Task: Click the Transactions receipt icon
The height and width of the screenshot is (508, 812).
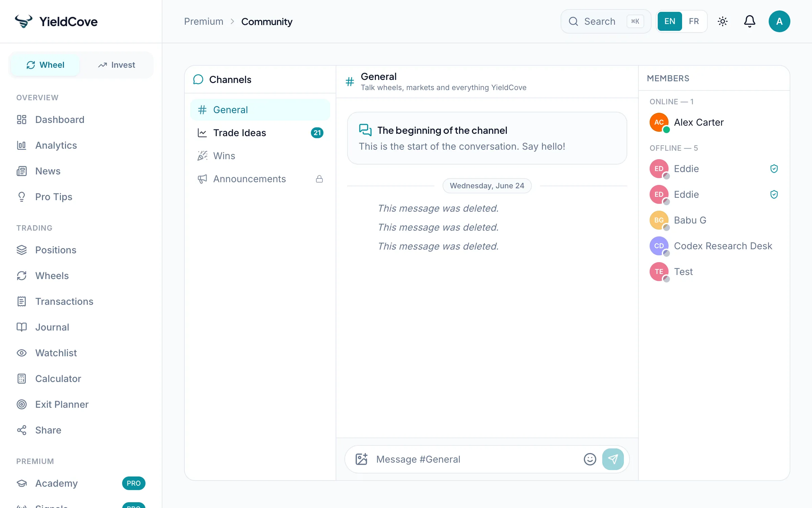Action: [22, 301]
